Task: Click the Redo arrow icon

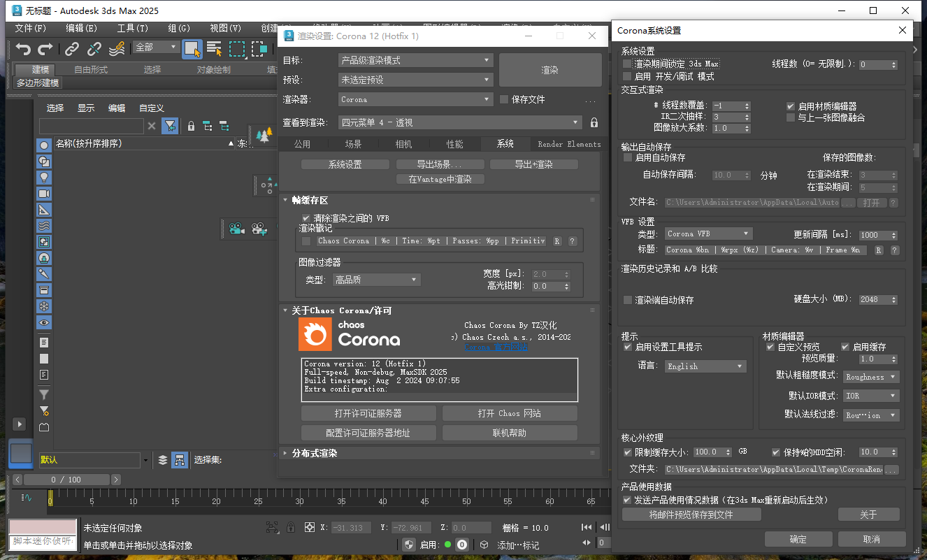Action: click(x=45, y=49)
